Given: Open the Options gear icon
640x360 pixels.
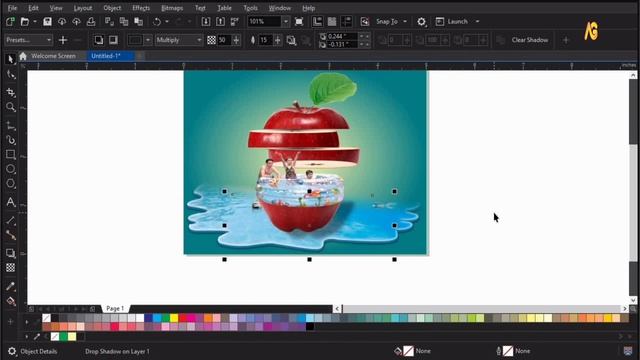Looking at the screenshot, I should [x=421, y=22].
